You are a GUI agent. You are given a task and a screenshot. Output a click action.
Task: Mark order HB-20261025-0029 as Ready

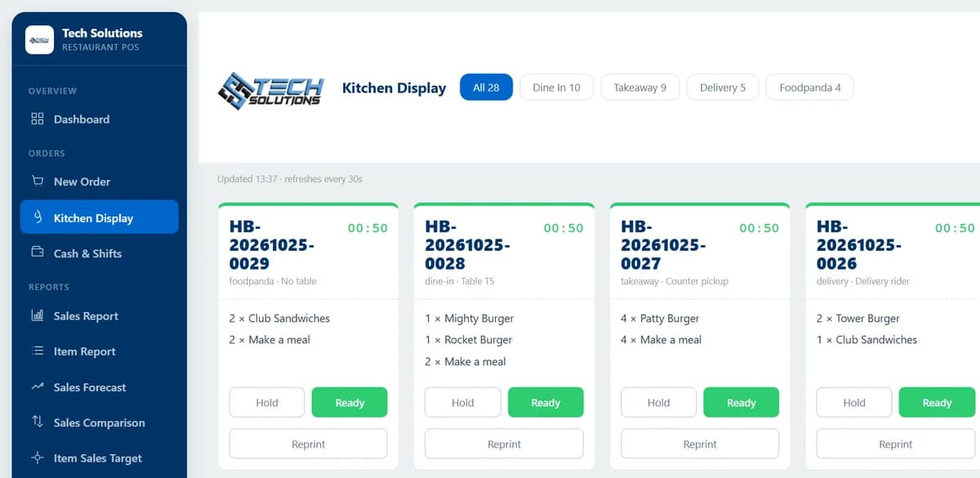point(350,403)
